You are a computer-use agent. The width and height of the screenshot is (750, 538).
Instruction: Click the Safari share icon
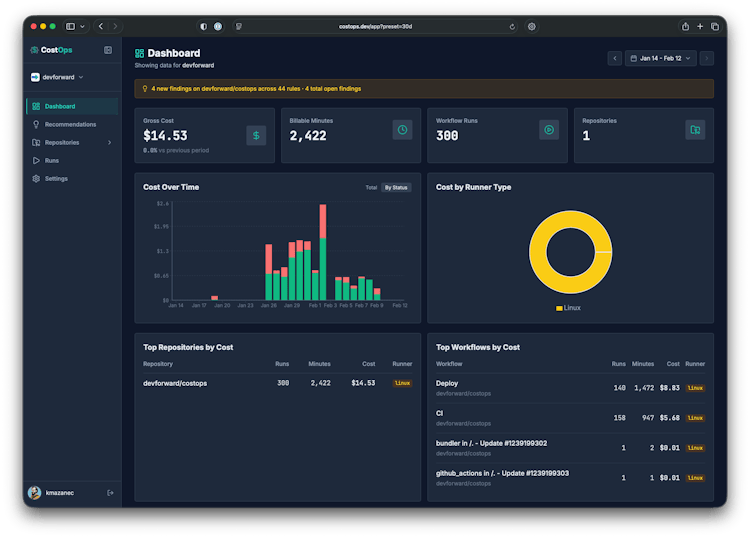coord(686,27)
